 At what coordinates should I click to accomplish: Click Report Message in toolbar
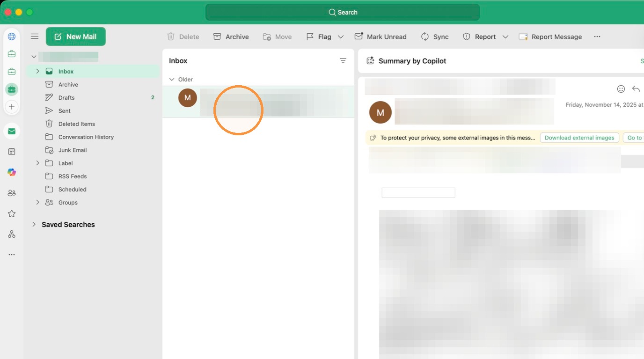click(x=550, y=37)
